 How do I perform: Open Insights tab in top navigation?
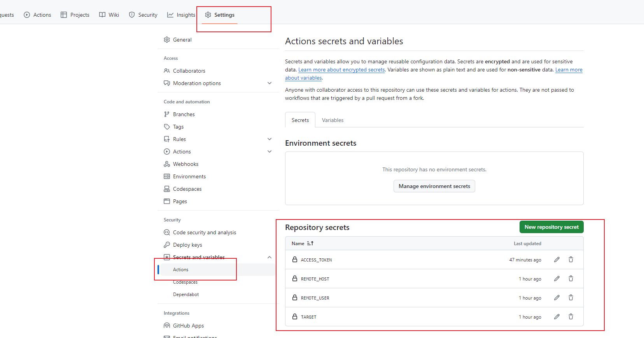tap(181, 15)
